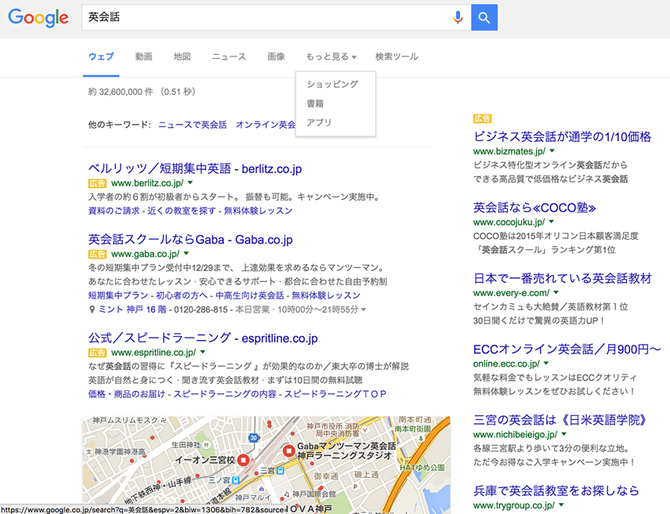Open the 検索ツール options

(396, 57)
